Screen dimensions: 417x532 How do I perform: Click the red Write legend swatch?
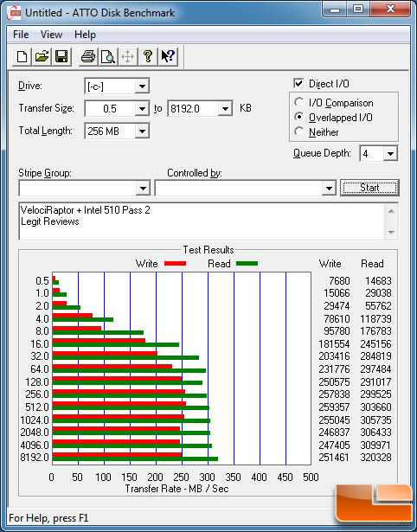(175, 263)
